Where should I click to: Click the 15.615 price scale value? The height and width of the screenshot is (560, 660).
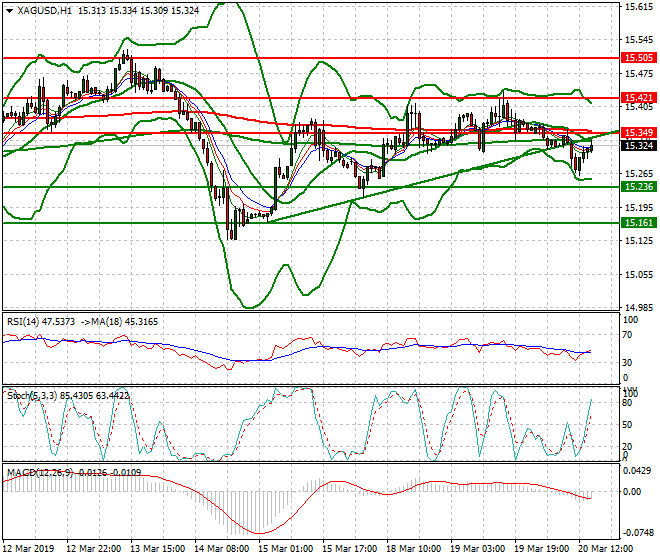click(x=639, y=7)
